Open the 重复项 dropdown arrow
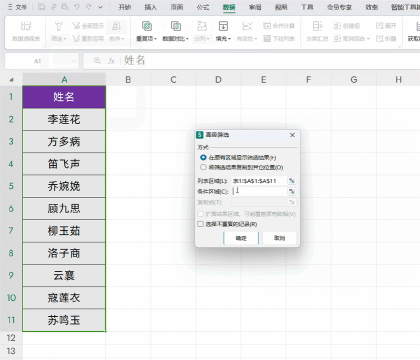Viewport: 420px width, 360px height. pyautogui.click(x=155, y=39)
